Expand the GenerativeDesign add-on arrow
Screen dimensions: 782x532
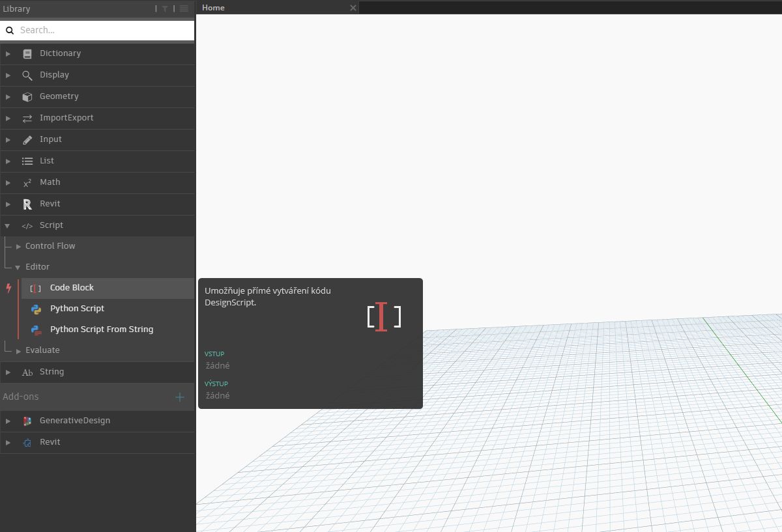pyautogui.click(x=8, y=421)
